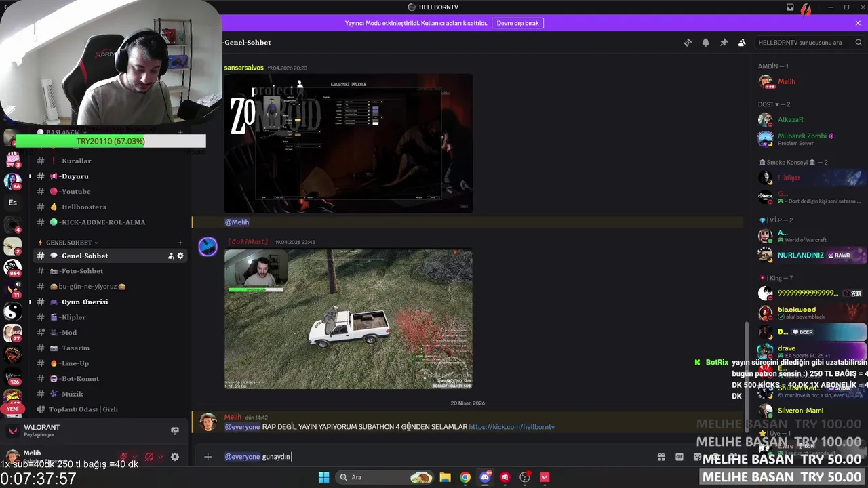
Task: Disable streamer mode via Devre dışı bırak
Action: coord(517,23)
